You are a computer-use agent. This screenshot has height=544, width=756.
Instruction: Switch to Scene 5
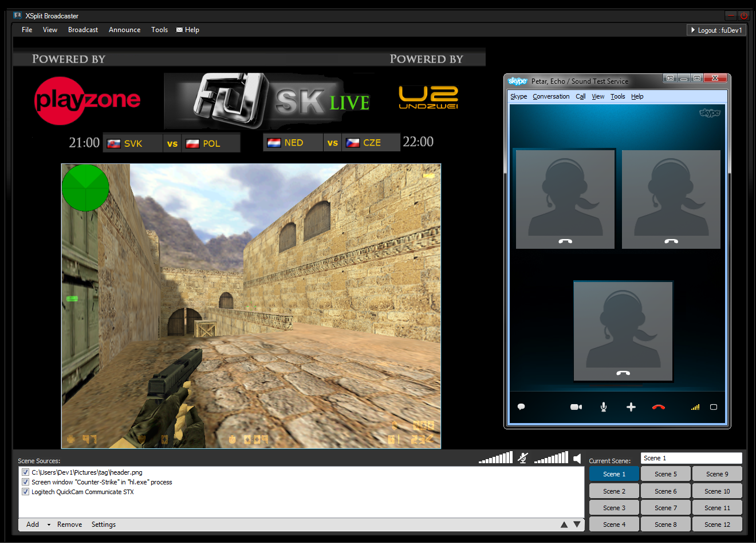point(666,474)
